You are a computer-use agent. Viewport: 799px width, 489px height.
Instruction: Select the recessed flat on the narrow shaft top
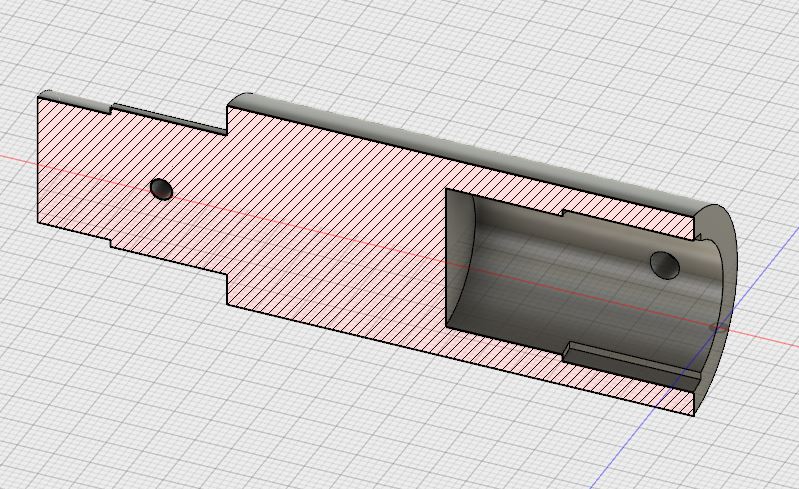(171, 118)
